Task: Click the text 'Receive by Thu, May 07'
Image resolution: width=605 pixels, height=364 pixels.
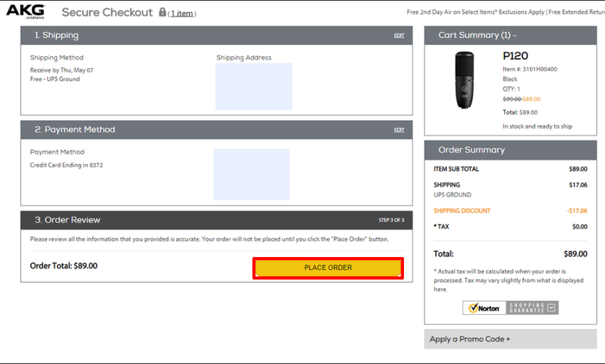Action: [62, 70]
